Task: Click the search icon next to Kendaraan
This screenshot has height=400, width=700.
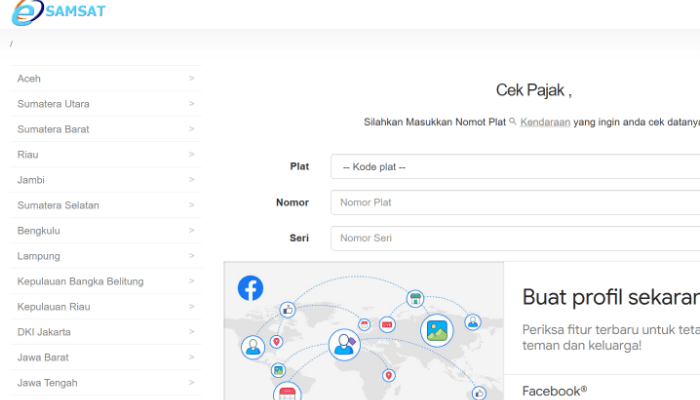Action: click(x=512, y=121)
